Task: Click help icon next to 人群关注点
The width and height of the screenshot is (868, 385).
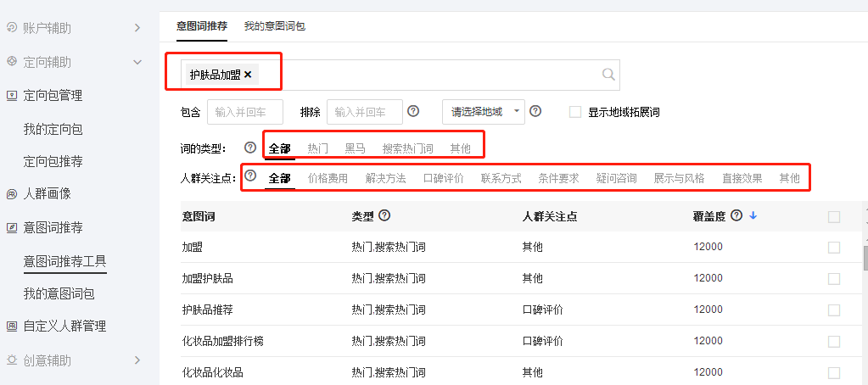Action: (250, 176)
